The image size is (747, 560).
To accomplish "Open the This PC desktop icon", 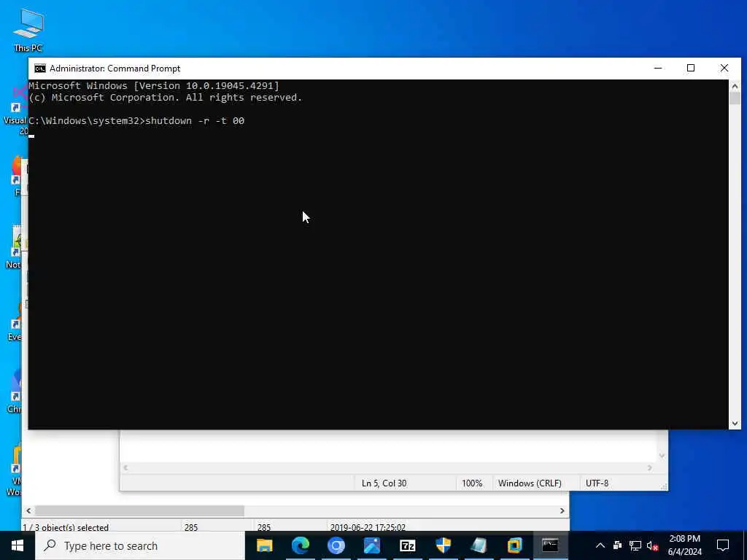I will pyautogui.click(x=28, y=30).
